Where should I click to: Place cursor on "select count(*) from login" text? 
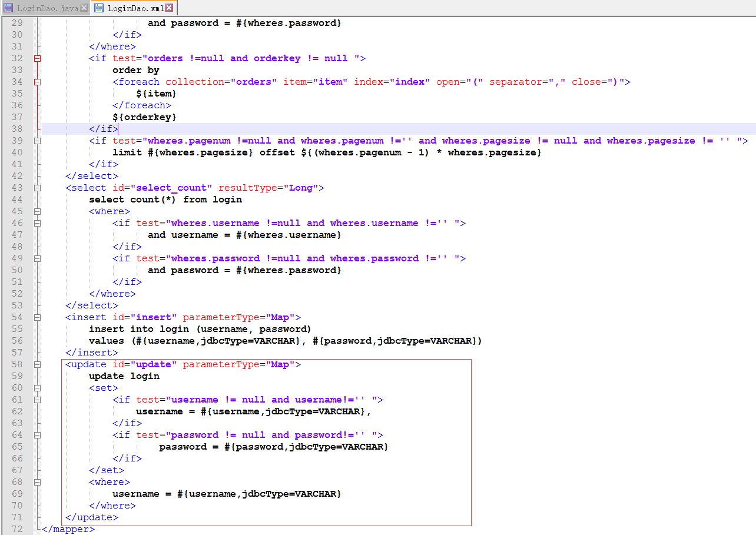165,200
